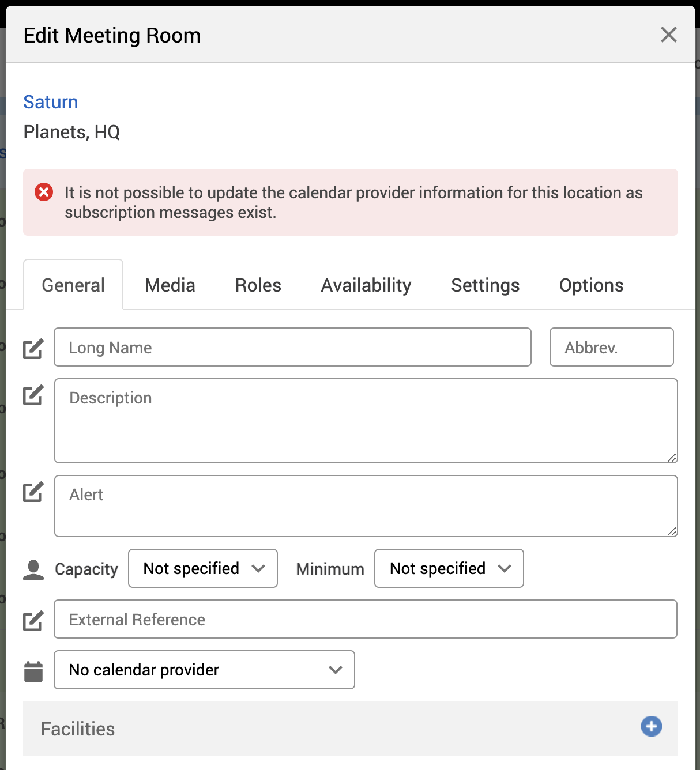700x770 pixels.
Task: Click the edit icon beside Alert
Action: pyautogui.click(x=33, y=492)
